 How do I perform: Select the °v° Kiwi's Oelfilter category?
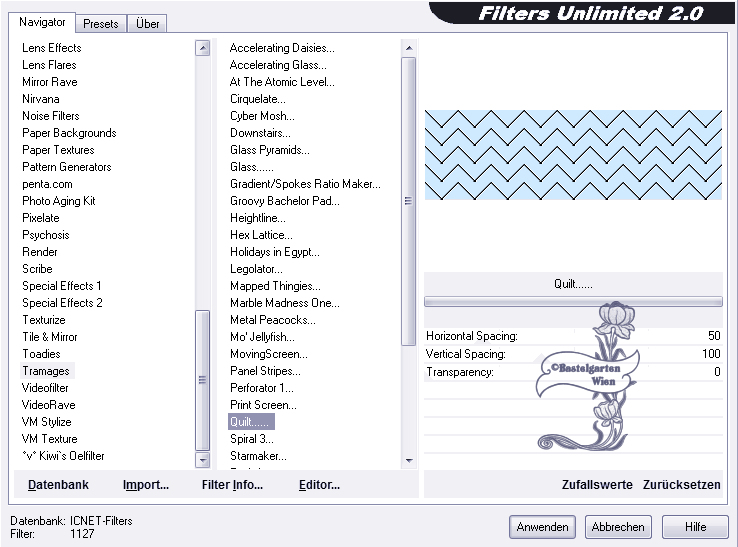click(63, 456)
